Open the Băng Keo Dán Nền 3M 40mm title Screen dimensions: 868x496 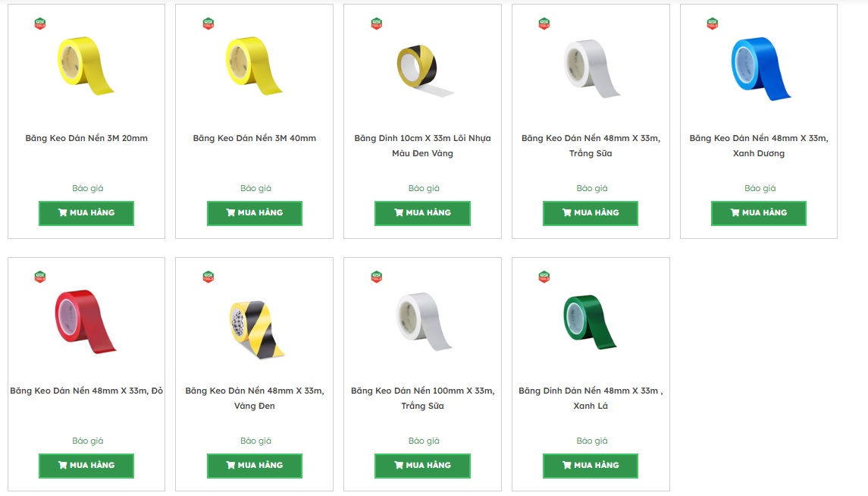pyautogui.click(x=255, y=138)
